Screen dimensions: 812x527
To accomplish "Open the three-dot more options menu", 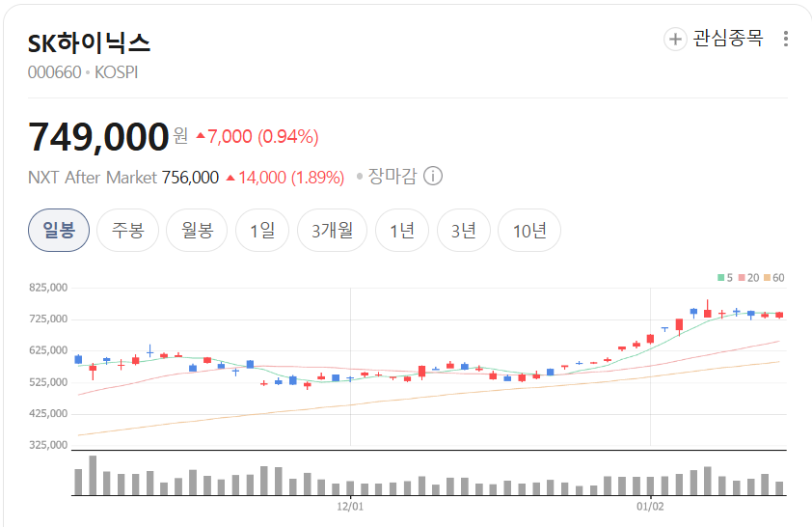I will [x=786, y=39].
